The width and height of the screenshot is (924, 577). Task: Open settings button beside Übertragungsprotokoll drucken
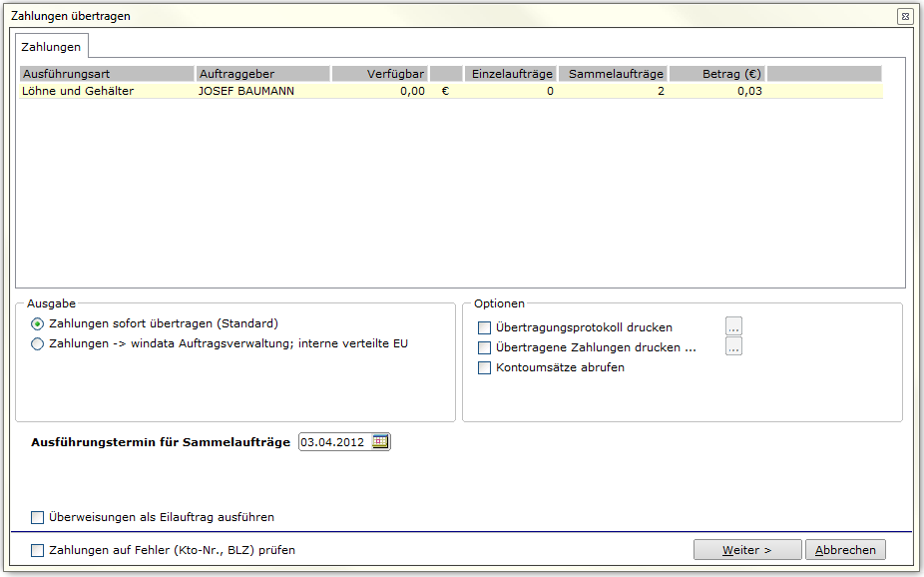point(733,326)
